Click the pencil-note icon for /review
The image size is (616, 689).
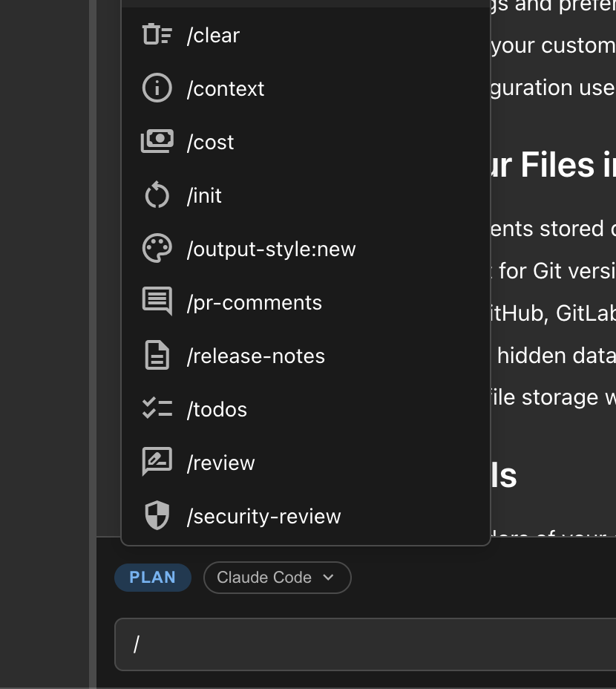[157, 463]
